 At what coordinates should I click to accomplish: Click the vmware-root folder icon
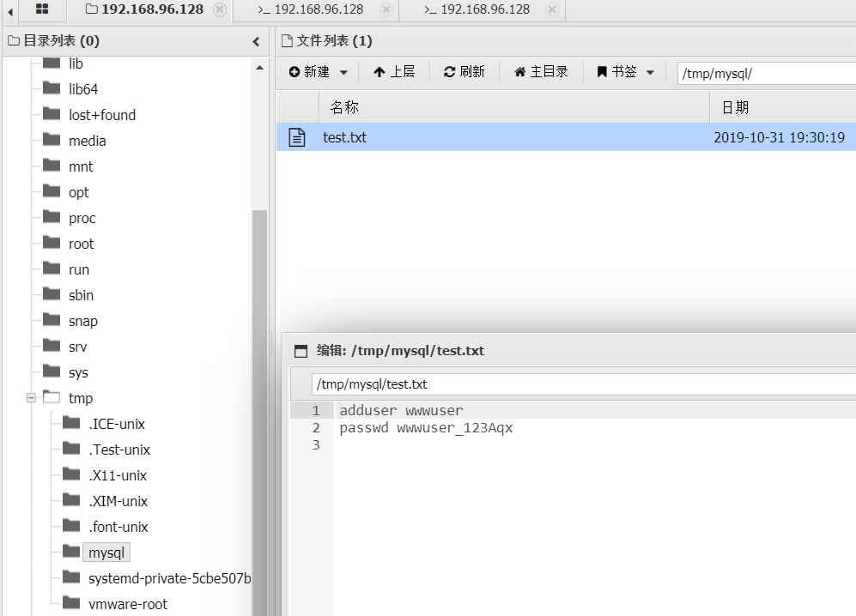click(x=71, y=602)
